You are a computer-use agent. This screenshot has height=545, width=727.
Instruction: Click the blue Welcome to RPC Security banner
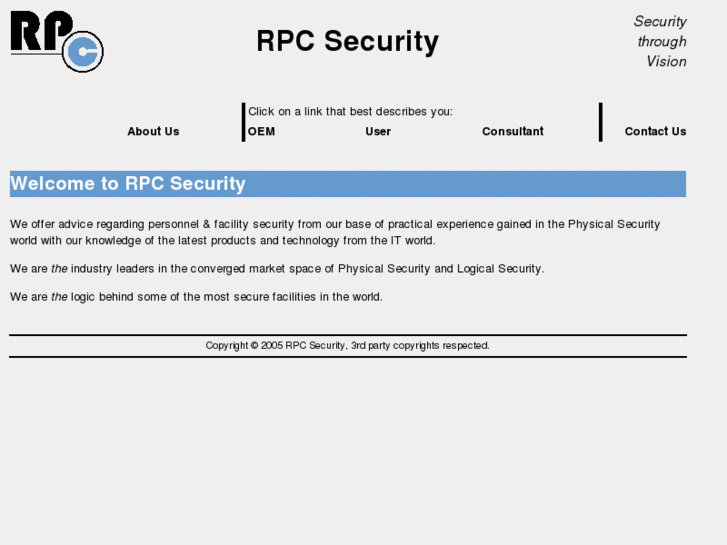[347, 184]
